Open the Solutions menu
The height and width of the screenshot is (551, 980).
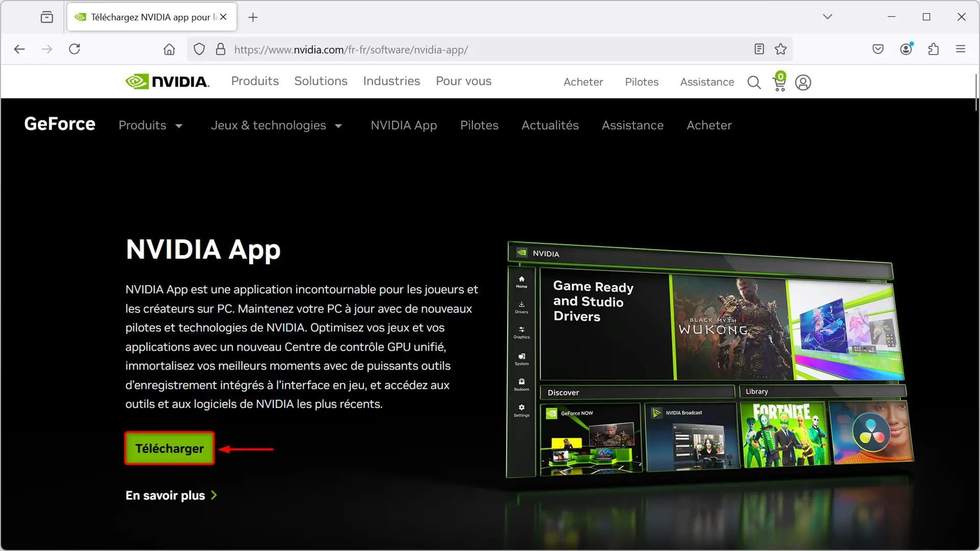click(321, 81)
